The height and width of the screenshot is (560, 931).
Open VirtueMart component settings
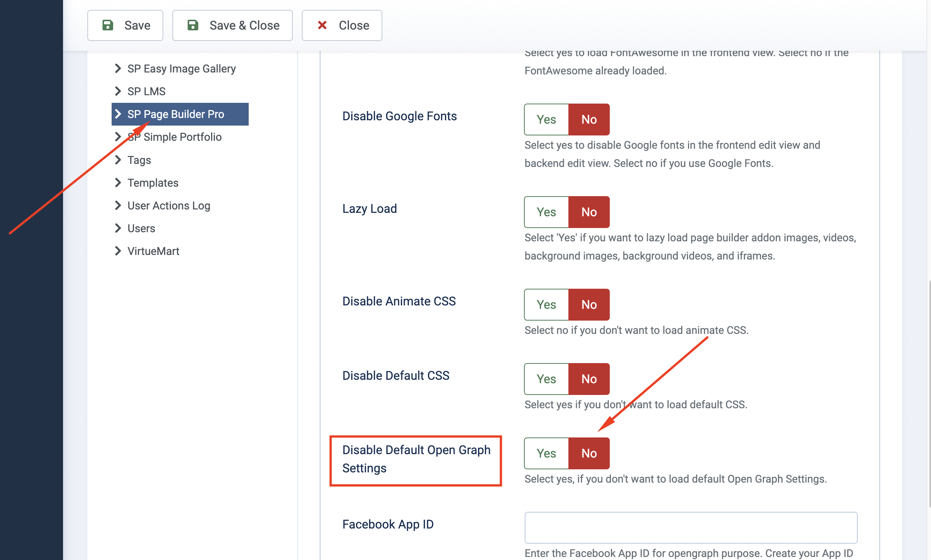pos(153,251)
